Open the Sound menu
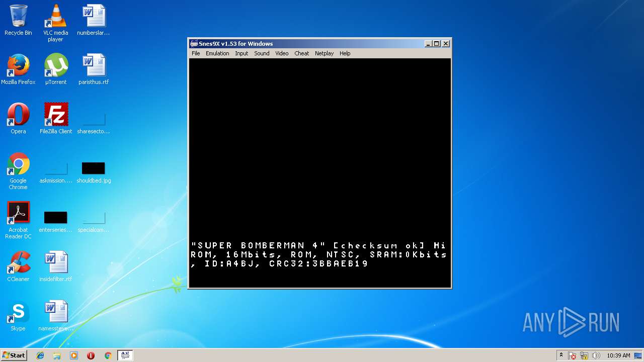 click(262, 53)
